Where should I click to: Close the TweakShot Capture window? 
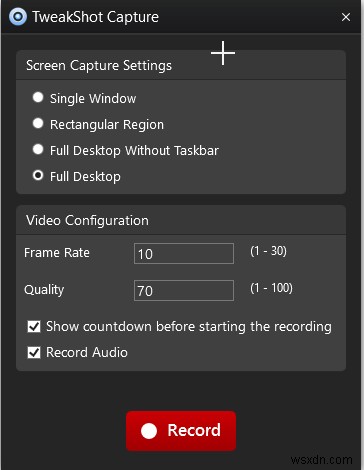346,17
